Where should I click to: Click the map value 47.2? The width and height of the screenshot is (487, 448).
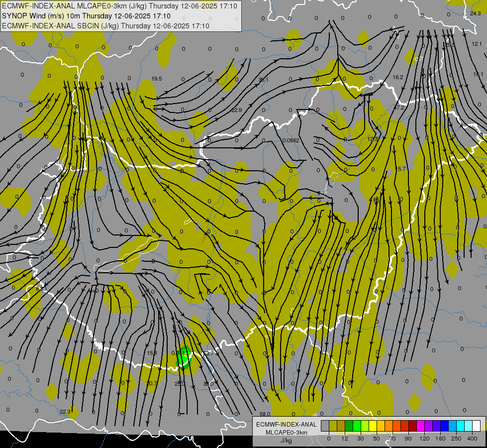(399, 108)
